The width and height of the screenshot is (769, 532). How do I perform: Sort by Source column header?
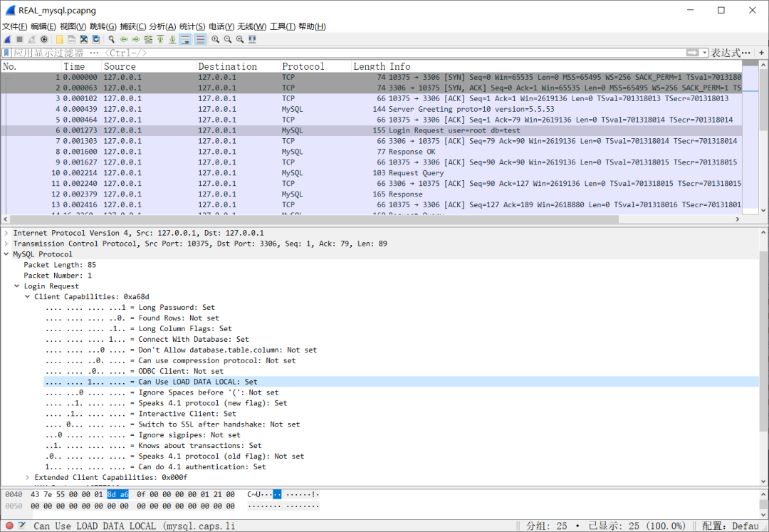149,66
